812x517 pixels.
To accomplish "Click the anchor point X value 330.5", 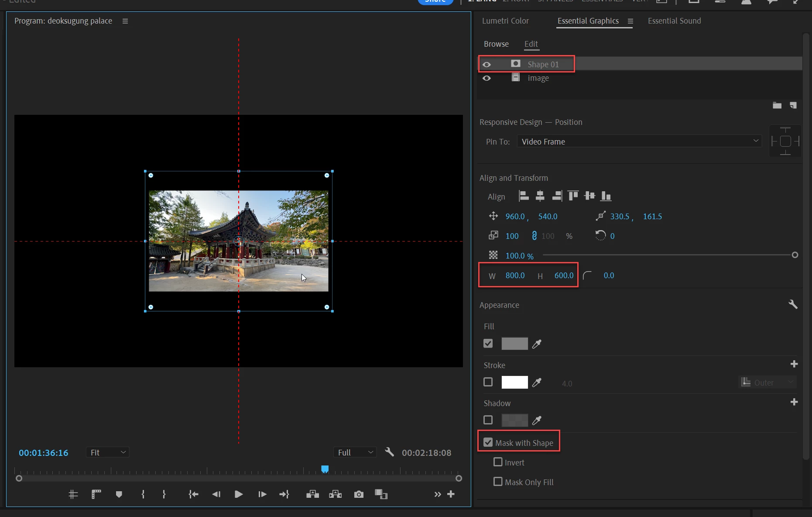I will [x=620, y=217].
